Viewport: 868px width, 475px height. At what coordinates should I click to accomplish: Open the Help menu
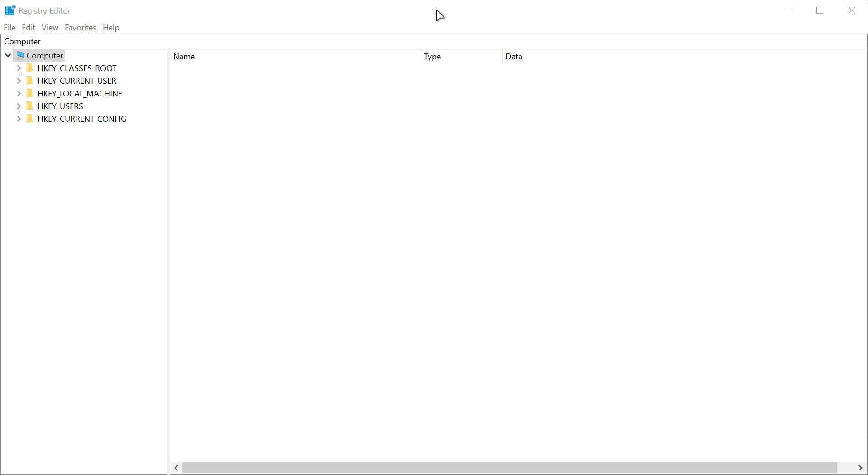pos(111,28)
